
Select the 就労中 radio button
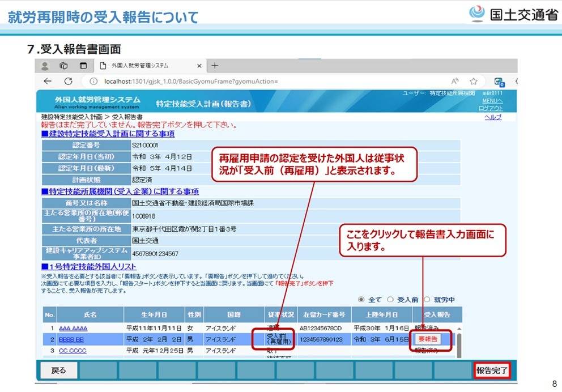tap(427, 299)
